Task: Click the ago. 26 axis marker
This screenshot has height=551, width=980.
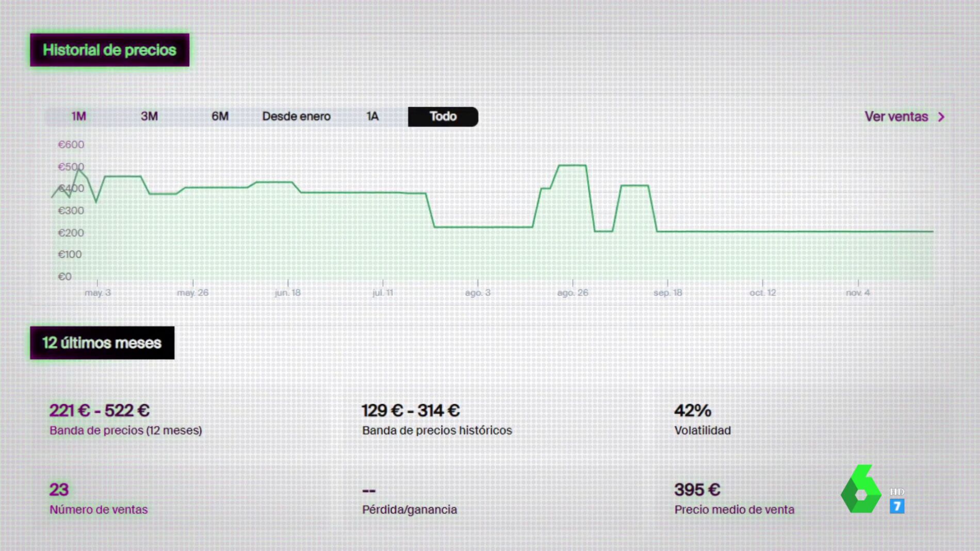Action: tap(573, 293)
